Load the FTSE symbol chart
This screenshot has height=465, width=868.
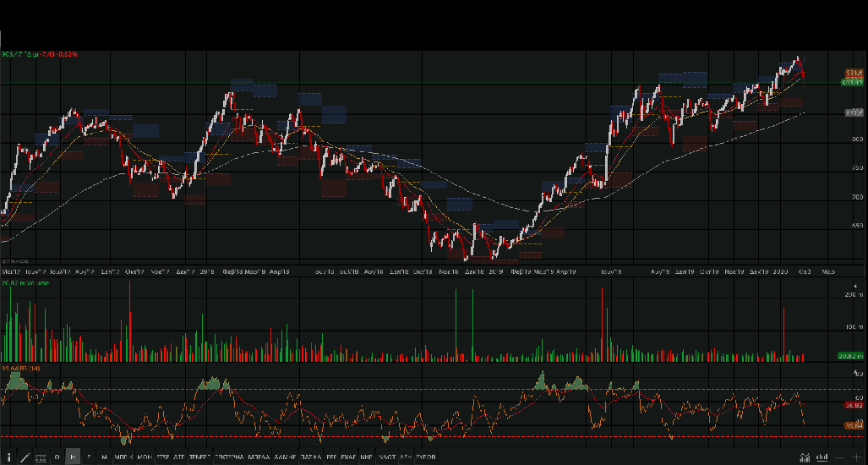tap(162, 457)
